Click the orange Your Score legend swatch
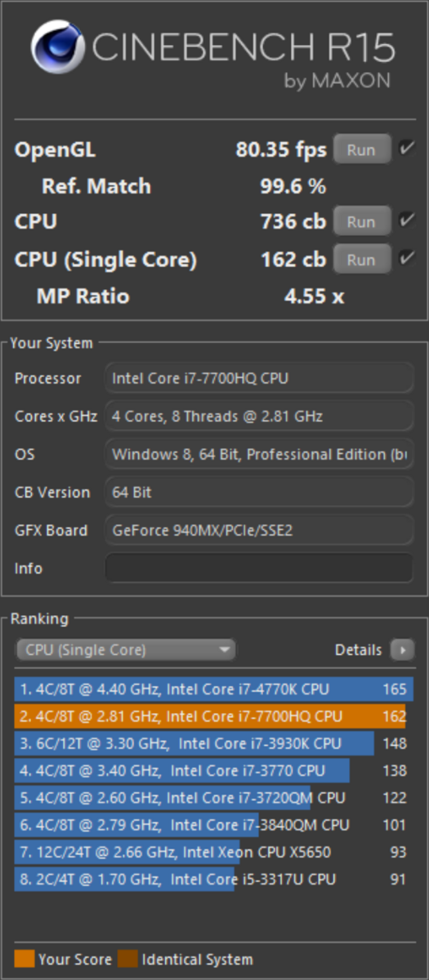The height and width of the screenshot is (980, 429). pos(24,959)
